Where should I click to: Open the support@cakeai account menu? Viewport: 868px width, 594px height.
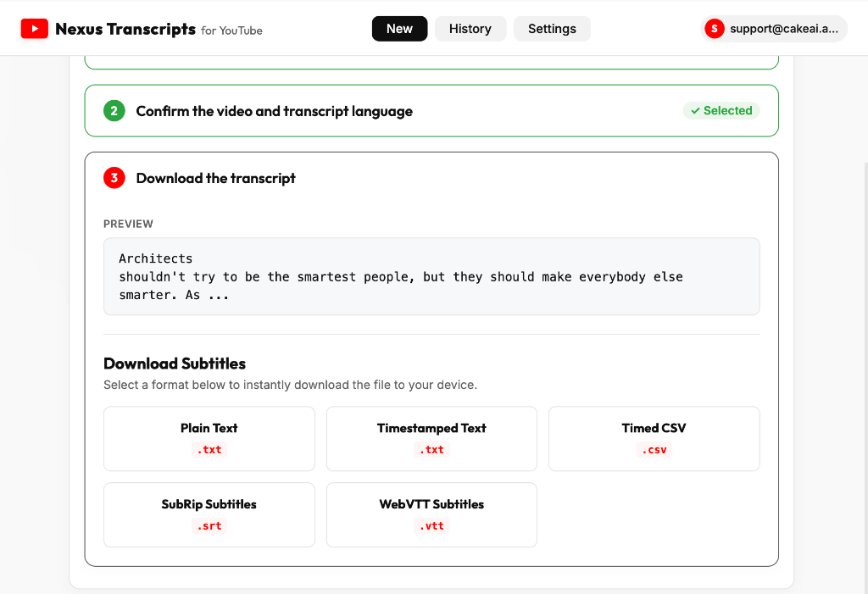tap(773, 29)
